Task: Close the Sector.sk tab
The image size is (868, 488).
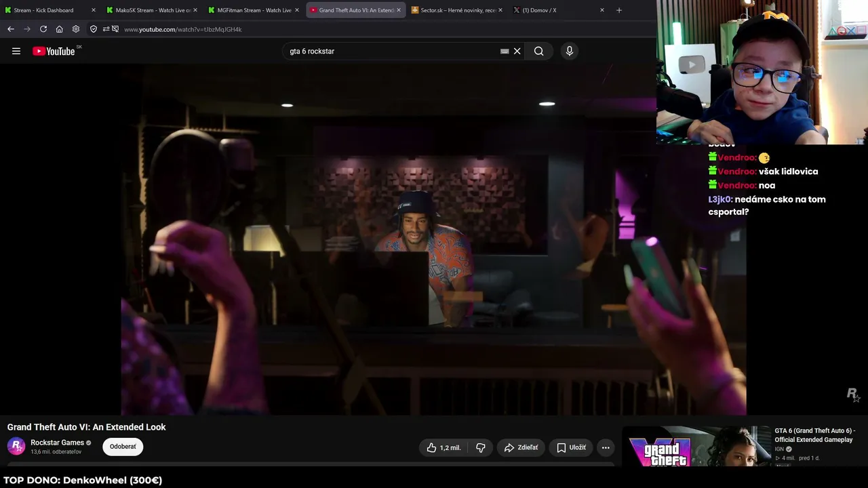Action: (x=500, y=10)
